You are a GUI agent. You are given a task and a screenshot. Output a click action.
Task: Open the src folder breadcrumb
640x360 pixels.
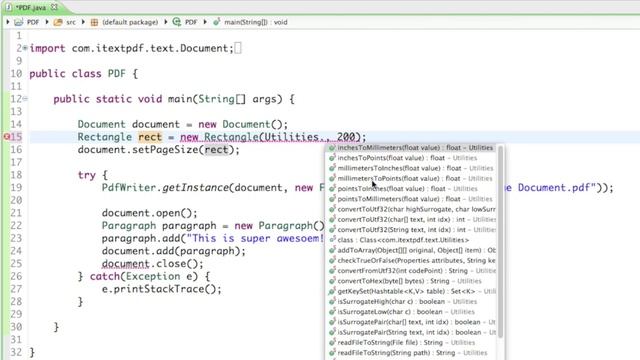tap(71, 22)
